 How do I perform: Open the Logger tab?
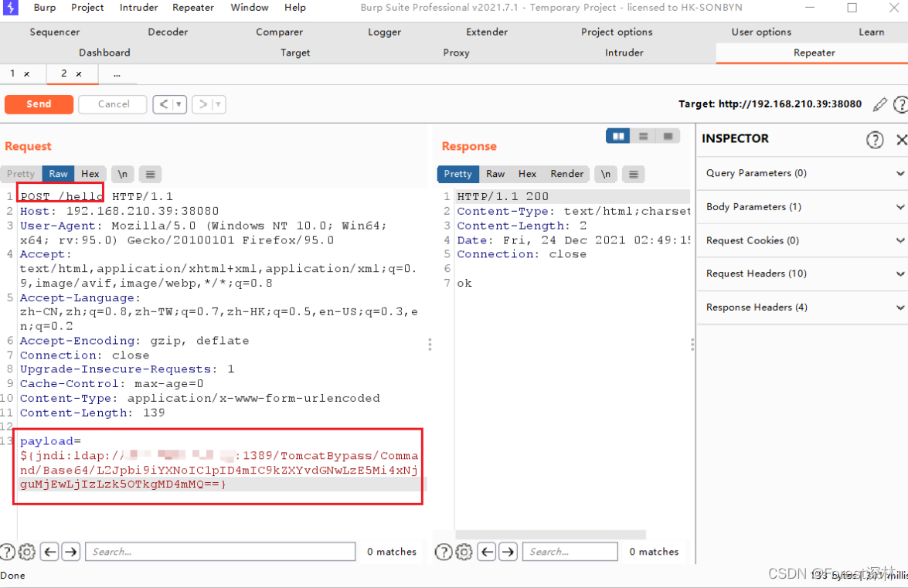point(385,32)
